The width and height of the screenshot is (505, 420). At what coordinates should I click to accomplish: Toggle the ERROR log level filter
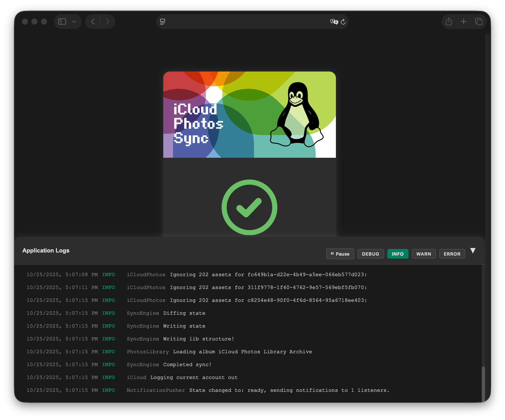click(x=452, y=254)
